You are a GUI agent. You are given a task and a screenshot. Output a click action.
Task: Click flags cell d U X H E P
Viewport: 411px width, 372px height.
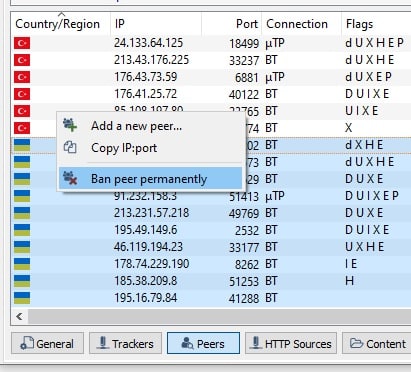(x=375, y=43)
